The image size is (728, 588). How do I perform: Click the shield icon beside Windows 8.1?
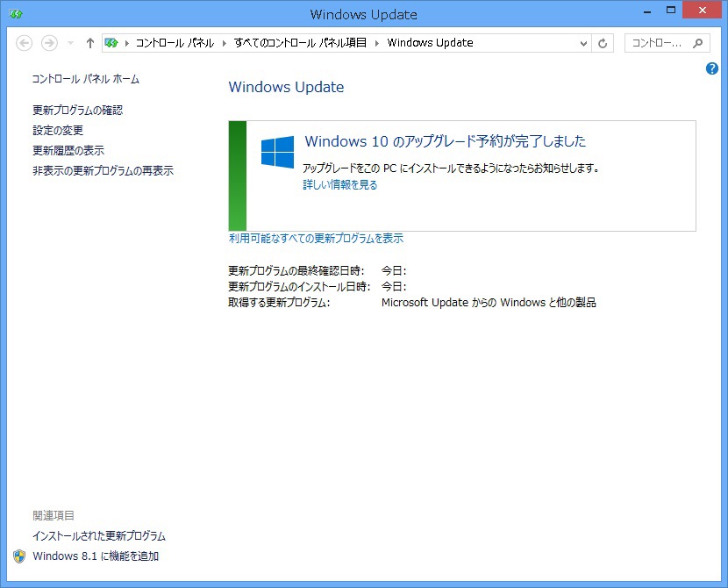tap(19, 556)
